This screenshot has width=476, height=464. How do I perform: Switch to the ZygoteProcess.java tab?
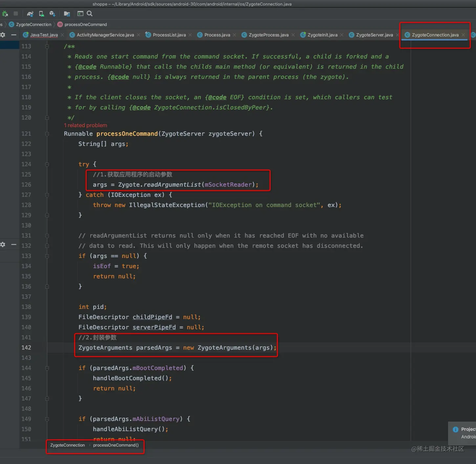click(269, 35)
